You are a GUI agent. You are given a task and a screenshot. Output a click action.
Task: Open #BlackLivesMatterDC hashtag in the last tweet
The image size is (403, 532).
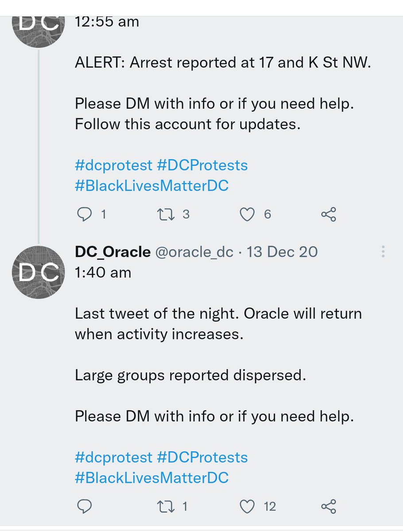pyautogui.click(x=151, y=477)
